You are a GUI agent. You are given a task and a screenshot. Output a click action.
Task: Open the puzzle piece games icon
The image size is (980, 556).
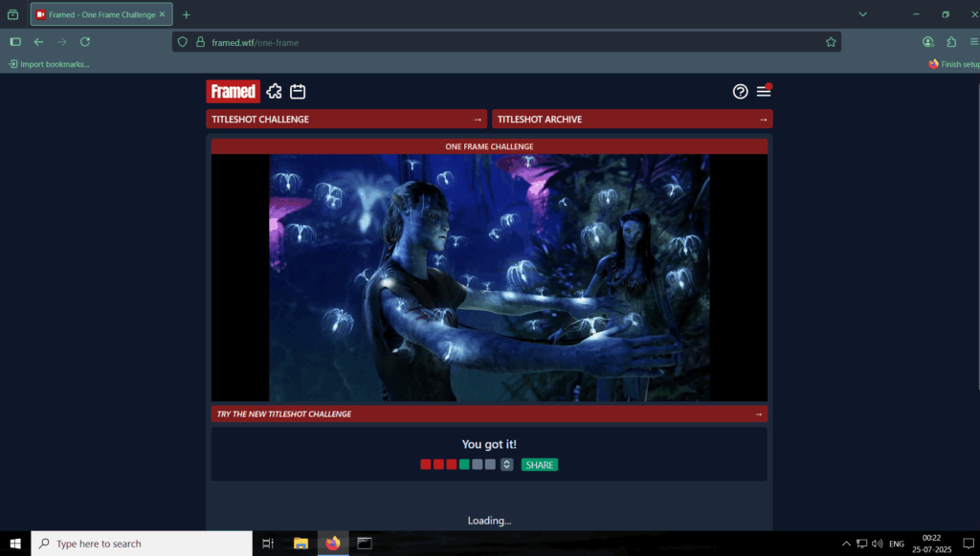click(275, 91)
